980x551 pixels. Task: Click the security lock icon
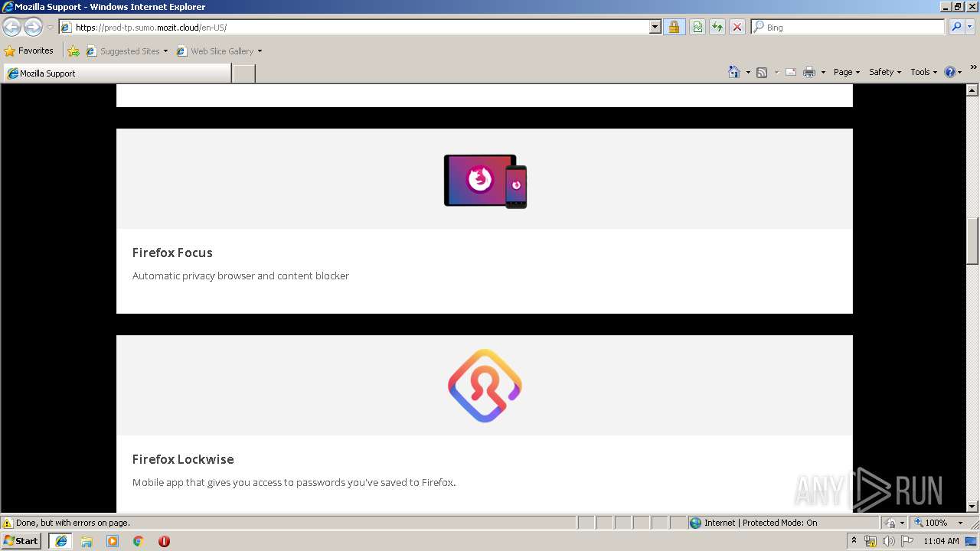point(674,28)
